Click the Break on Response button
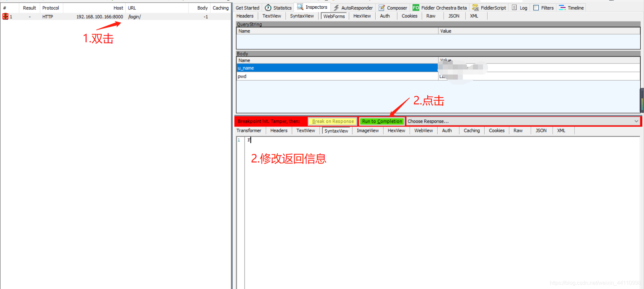Screen dimensions: 644x289 pyautogui.click(x=333, y=121)
